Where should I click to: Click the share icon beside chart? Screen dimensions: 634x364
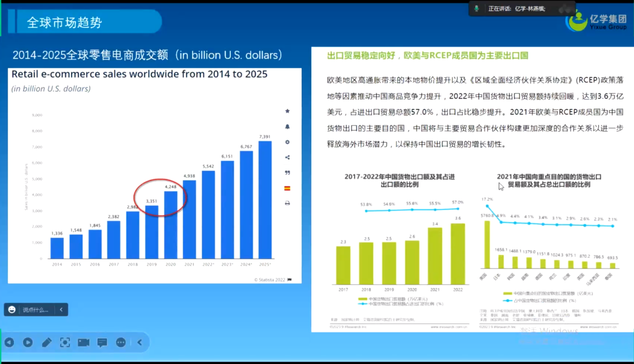[287, 157]
